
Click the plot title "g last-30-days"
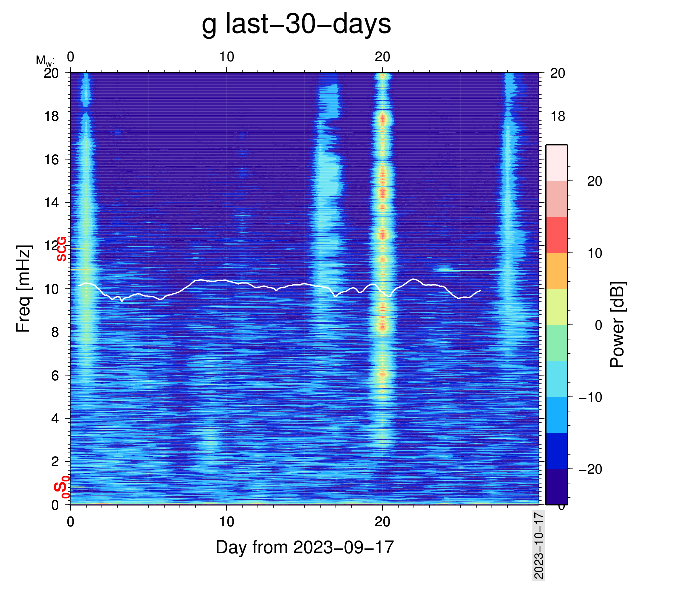click(296, 24)
